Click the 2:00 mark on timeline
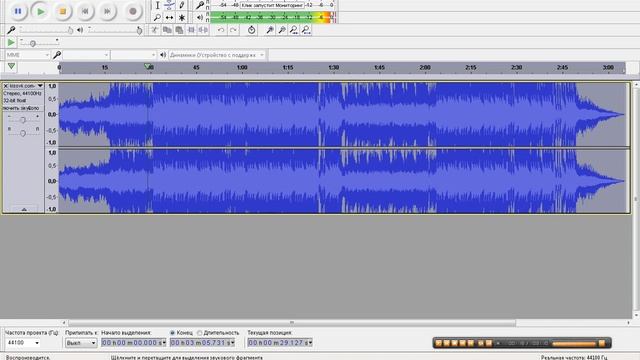Viewport: 640px width, 360px height. 425,67
